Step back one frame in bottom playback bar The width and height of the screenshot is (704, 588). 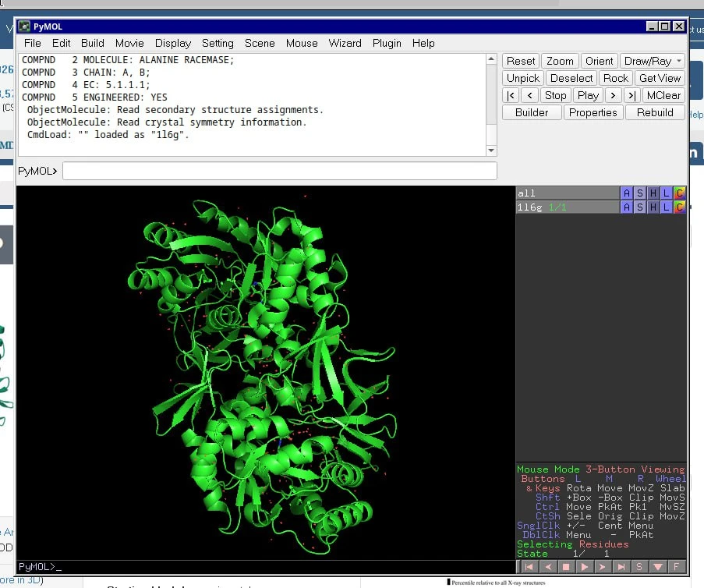point(548,567)
